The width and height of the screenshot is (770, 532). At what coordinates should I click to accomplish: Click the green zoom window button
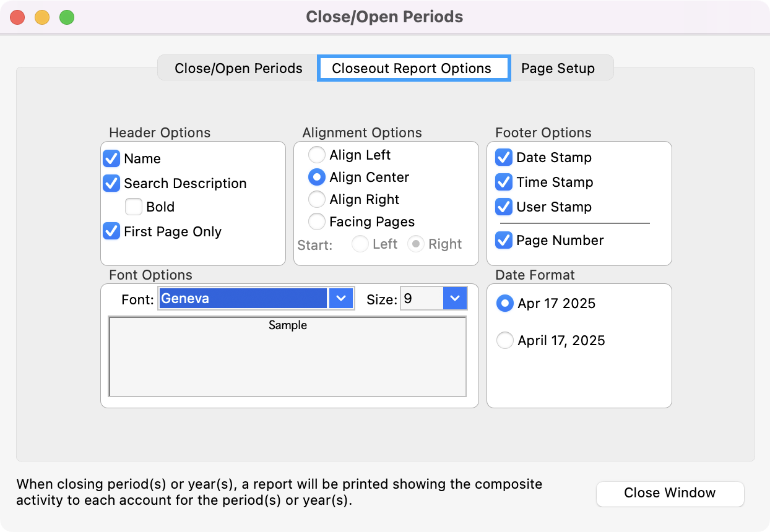(67, 17)
